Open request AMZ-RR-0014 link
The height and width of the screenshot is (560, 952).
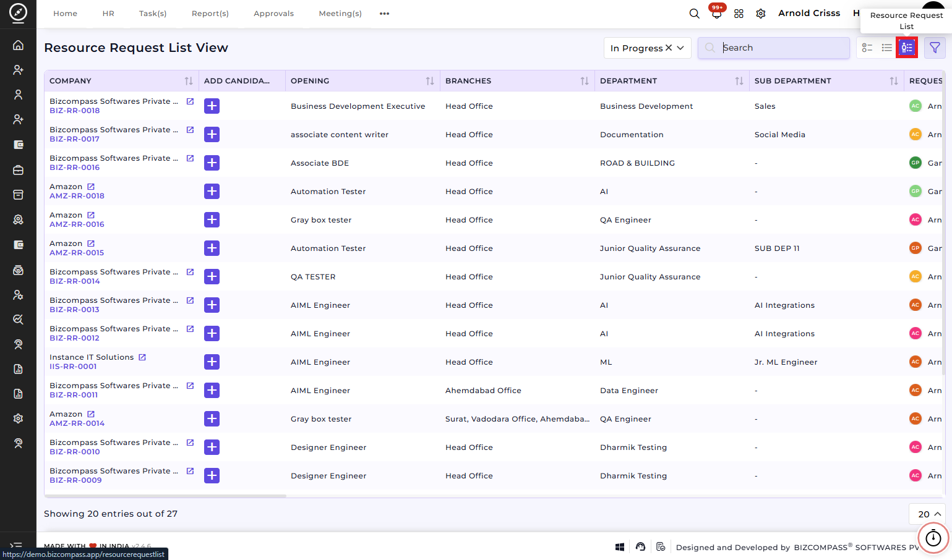pyautogui.click(x=77, y=423)
